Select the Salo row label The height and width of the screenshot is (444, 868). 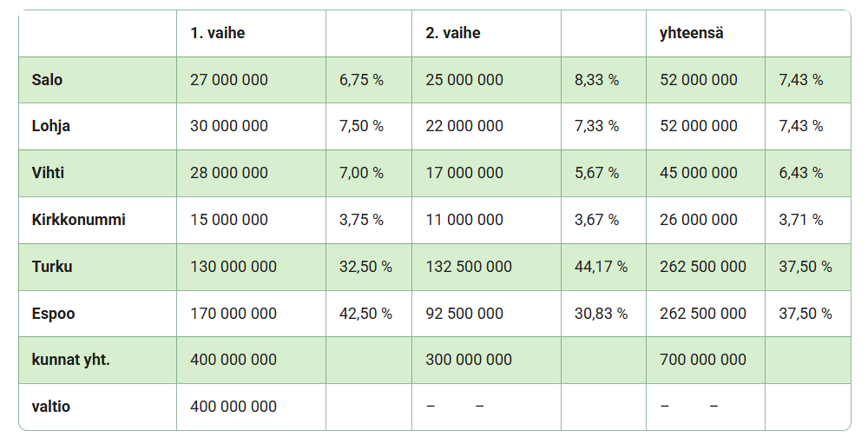47,80
